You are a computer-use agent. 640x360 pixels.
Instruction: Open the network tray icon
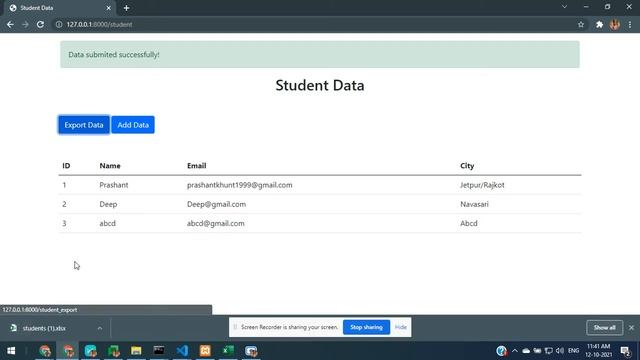tap(549, 351)
